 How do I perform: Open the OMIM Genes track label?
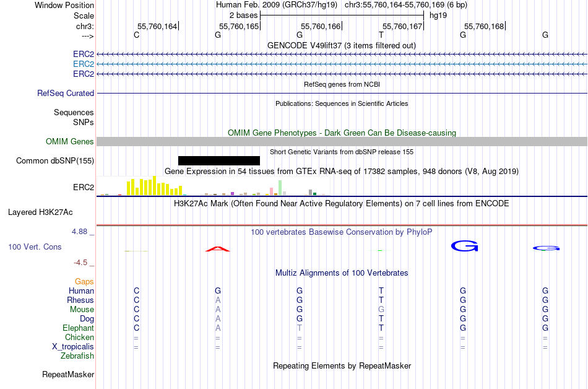coord(70,141)
